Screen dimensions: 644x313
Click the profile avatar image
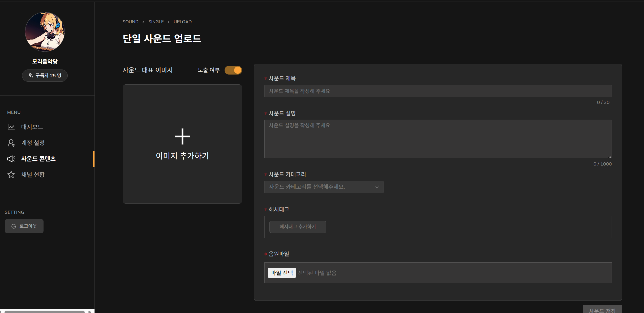45,32
